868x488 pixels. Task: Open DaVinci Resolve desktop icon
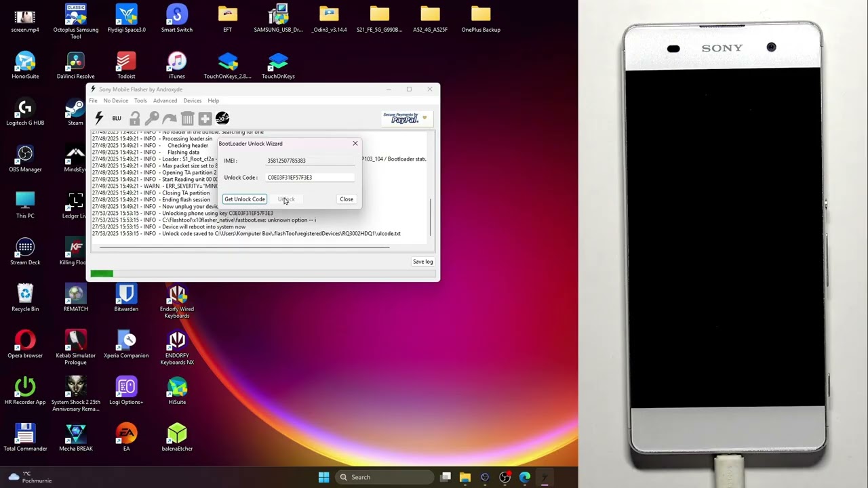point(76,66)
